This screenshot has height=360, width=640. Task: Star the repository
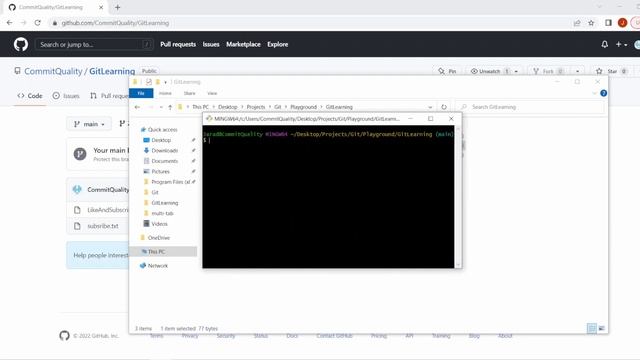point(612,71)
